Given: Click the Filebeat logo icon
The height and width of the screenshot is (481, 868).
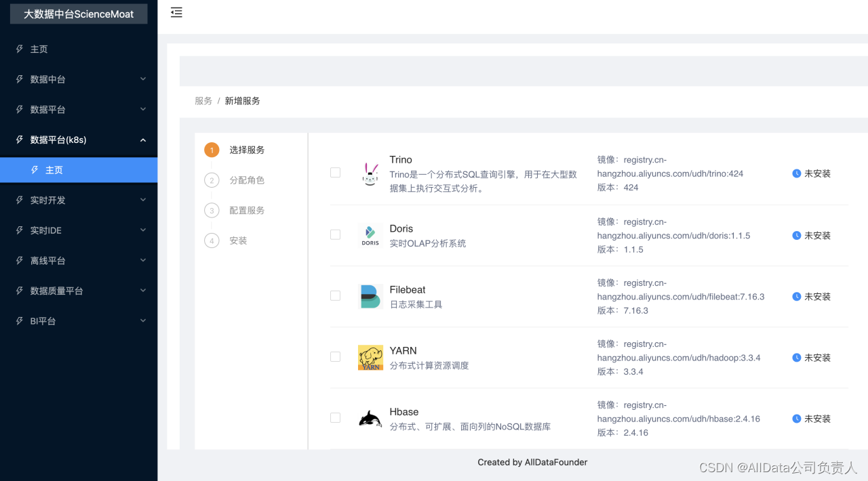Looking at the screenshot, I should coord(370,297).
